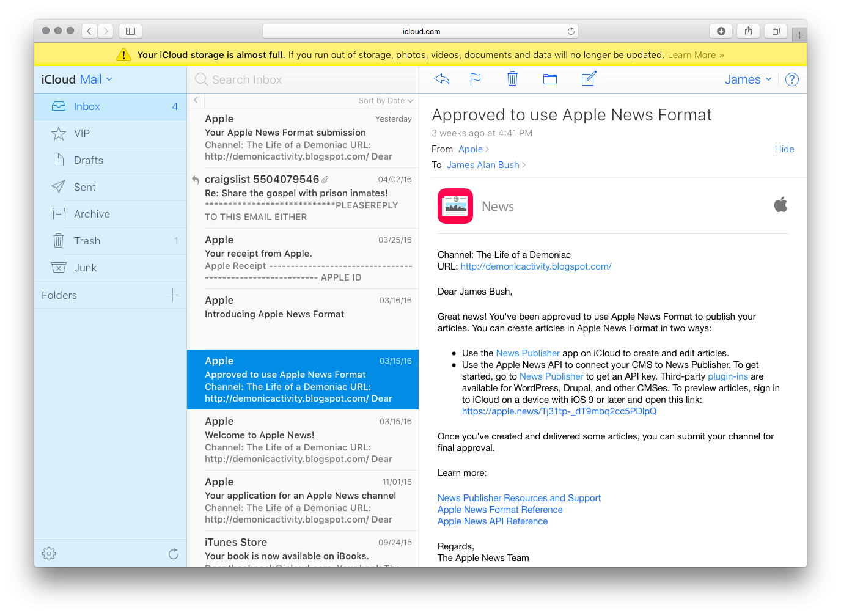Click attachment paperclip on craigslist message

325,180
